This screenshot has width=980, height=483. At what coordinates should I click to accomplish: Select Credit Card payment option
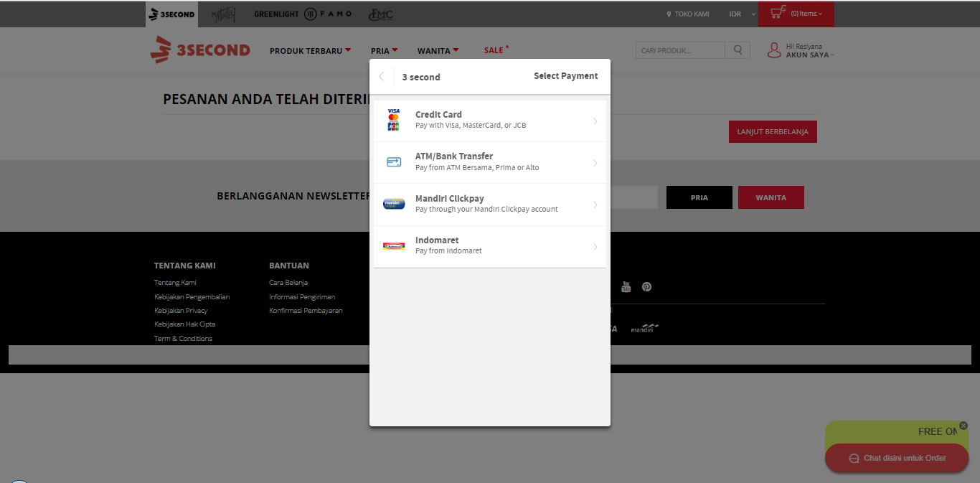tap(490, 121)
